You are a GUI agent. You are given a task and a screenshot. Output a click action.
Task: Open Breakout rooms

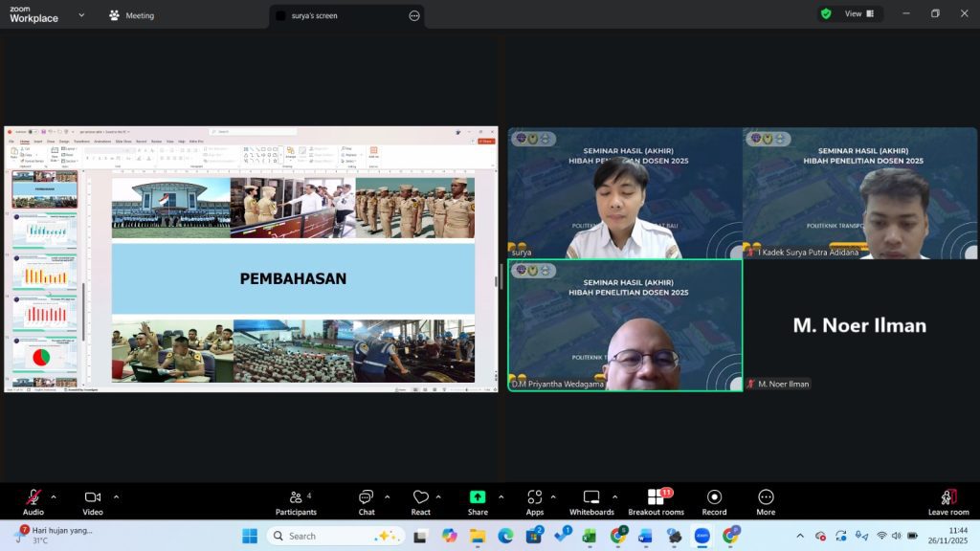[657, 497]
